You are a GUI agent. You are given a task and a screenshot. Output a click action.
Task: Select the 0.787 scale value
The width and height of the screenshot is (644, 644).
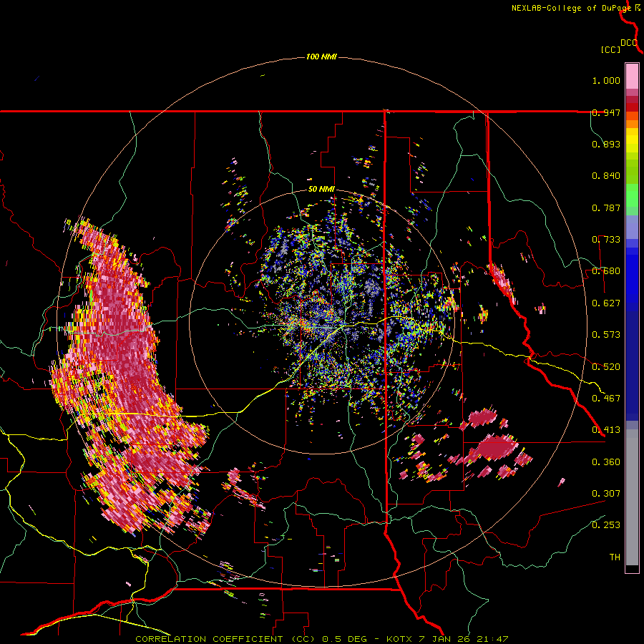[x=606, y=208]
